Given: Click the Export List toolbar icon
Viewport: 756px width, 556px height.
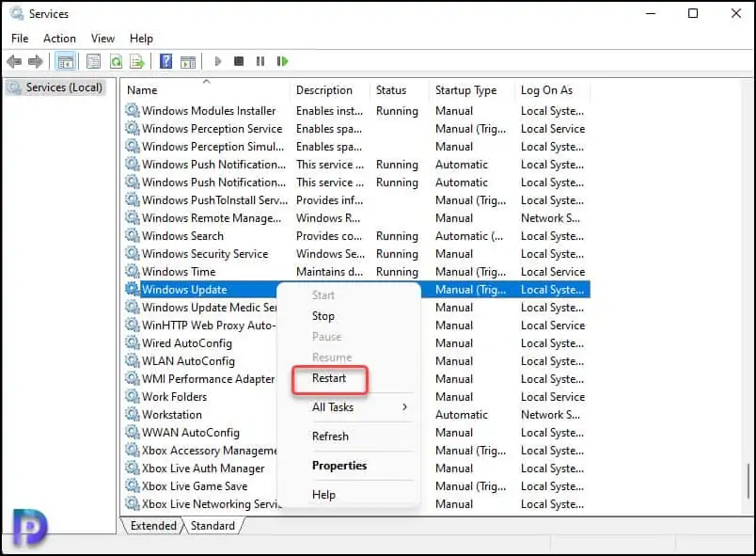Looking at the screenshot, I should [x=137, y=61].
